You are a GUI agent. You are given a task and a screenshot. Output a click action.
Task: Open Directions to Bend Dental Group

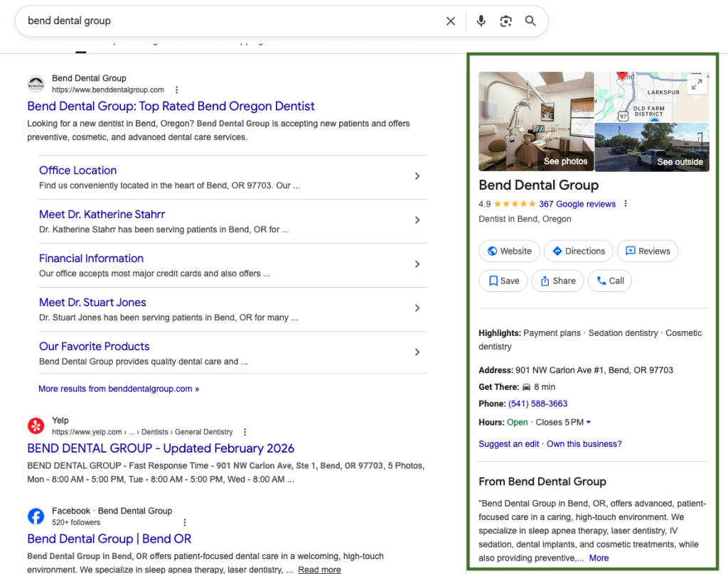[578, 251]
